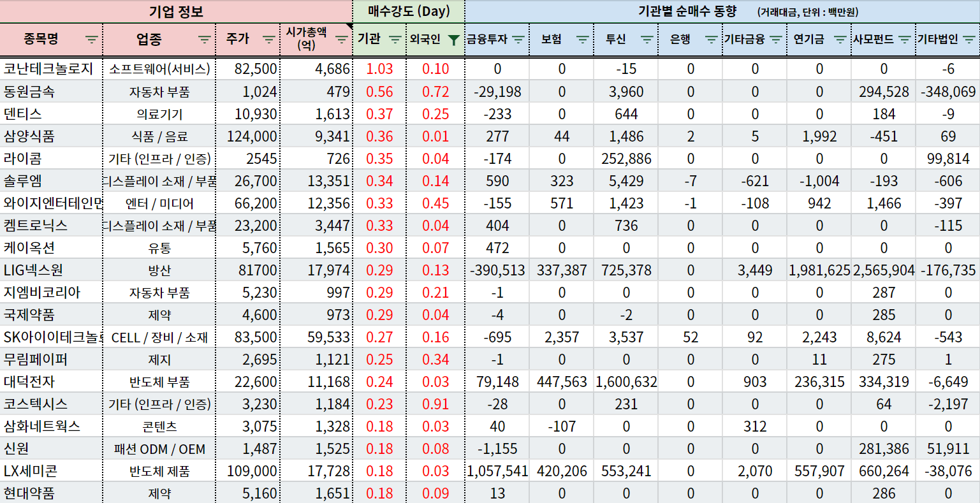Select the 0.91 foreigner strength cell
The height and width of the screenshot is (503, 980).
(x=435, y=404)
